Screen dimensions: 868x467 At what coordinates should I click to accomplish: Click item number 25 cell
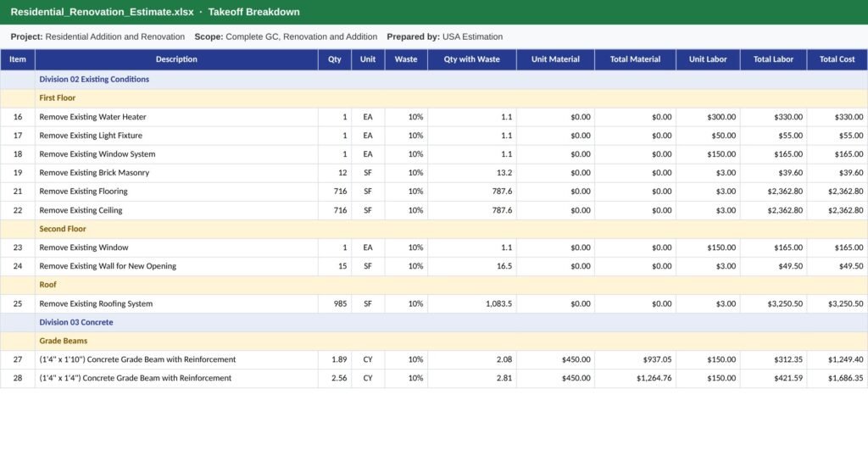(18, 303)
